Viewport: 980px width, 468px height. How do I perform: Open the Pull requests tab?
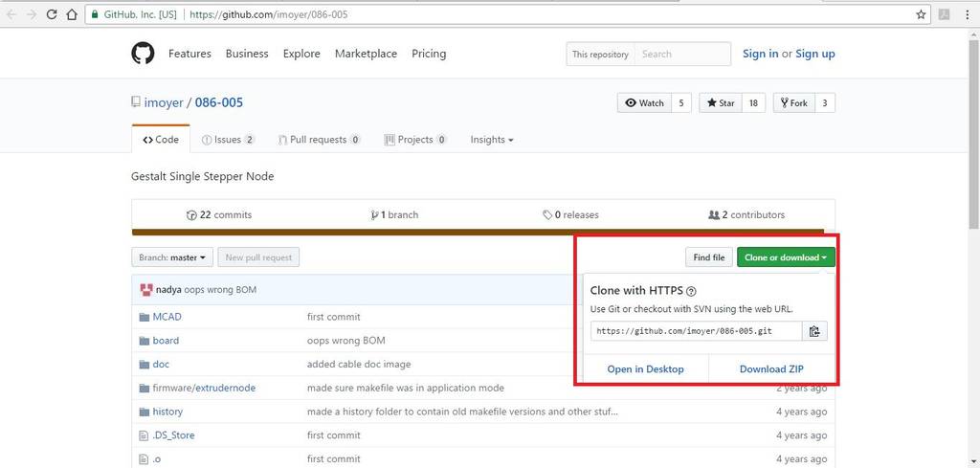(x=320, y=140)
